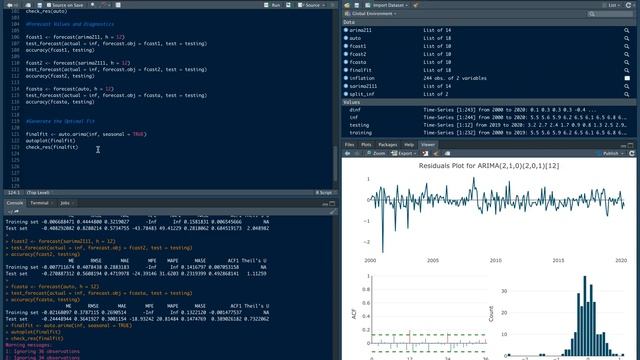Expand the fcast2 list object
The width and height of the screenshot is (640, 360).
point(346,54)
